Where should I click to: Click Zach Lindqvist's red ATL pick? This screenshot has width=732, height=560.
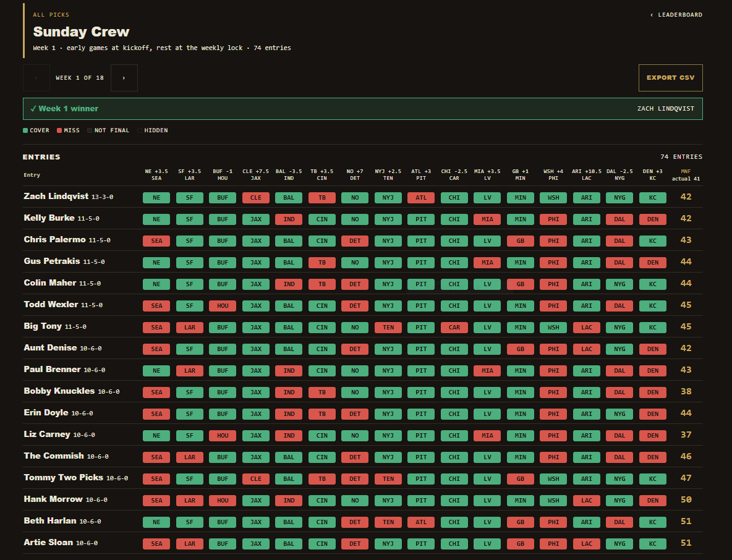tap(421, 197)
